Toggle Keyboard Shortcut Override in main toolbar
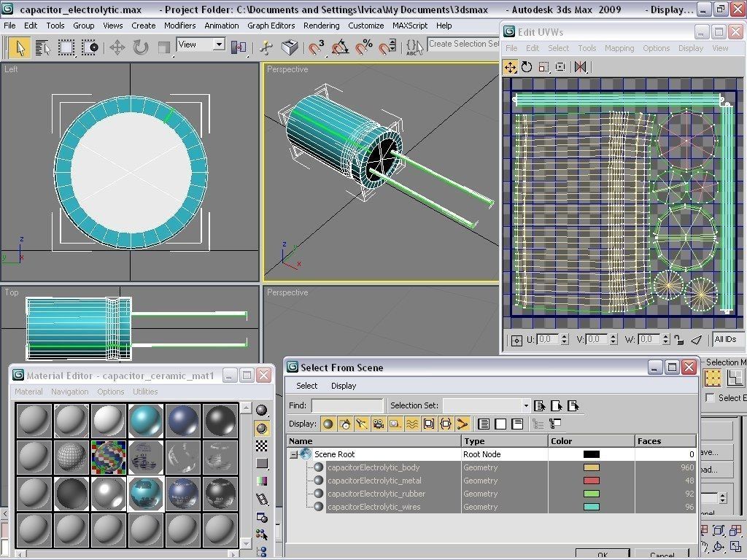Image resolution: width=747 pixels, height=560 pixels. click(x=289, y=47)
